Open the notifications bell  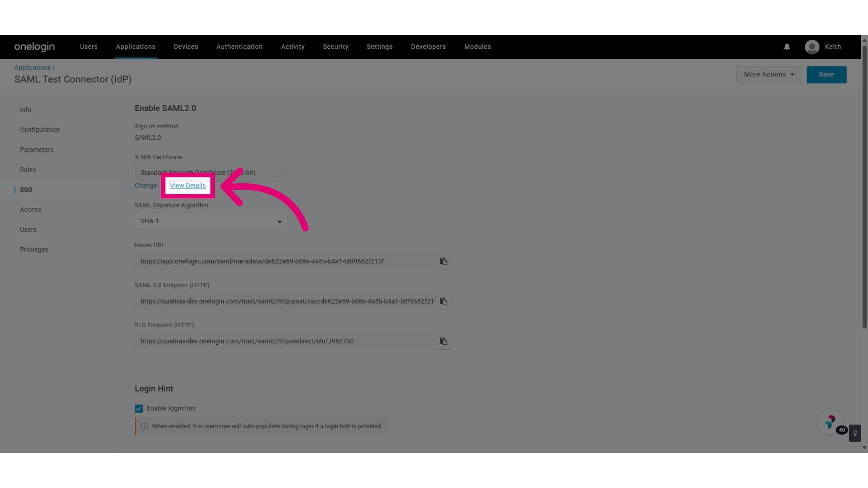pos(787,47)
